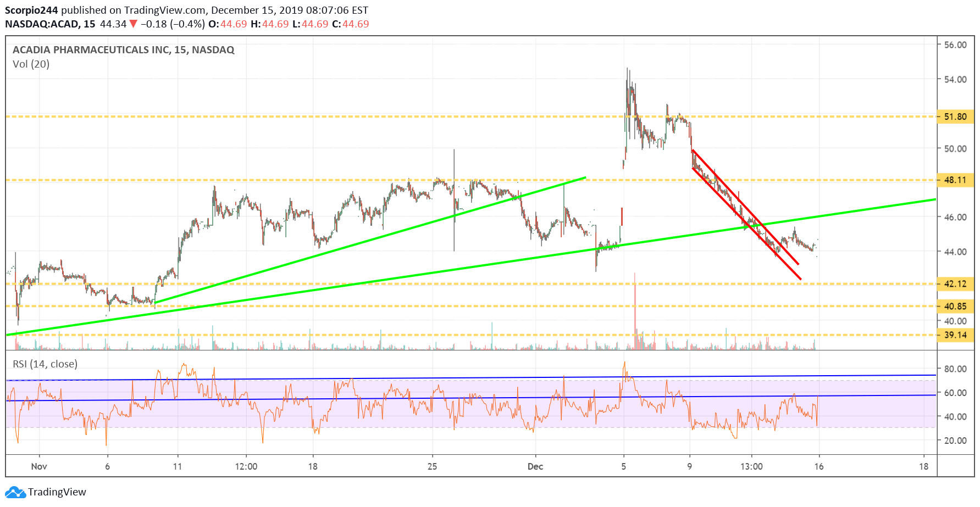Click the C:44.69 close value in header
This screenshot has width=980, height=507.
351,24
